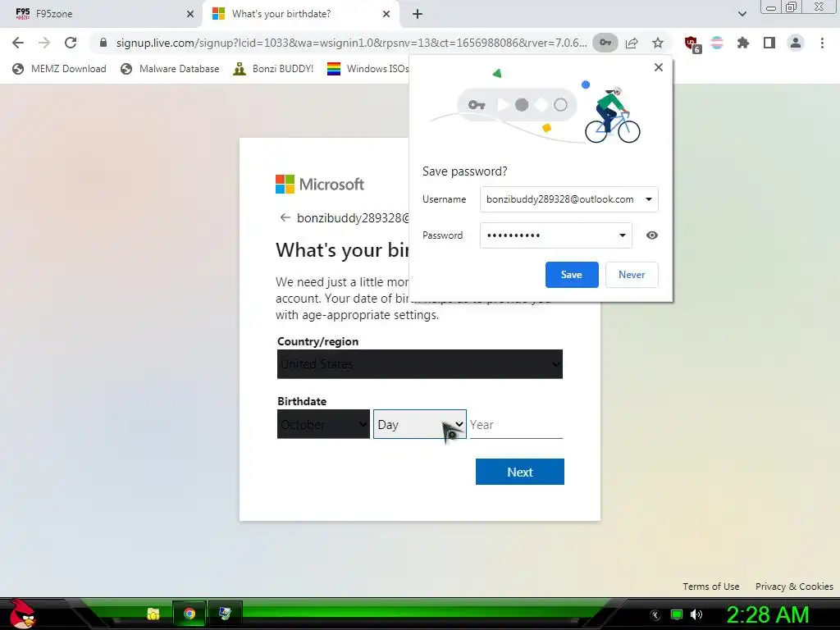Click the address bar URL

pyautogui.click(x=351, y=43)
